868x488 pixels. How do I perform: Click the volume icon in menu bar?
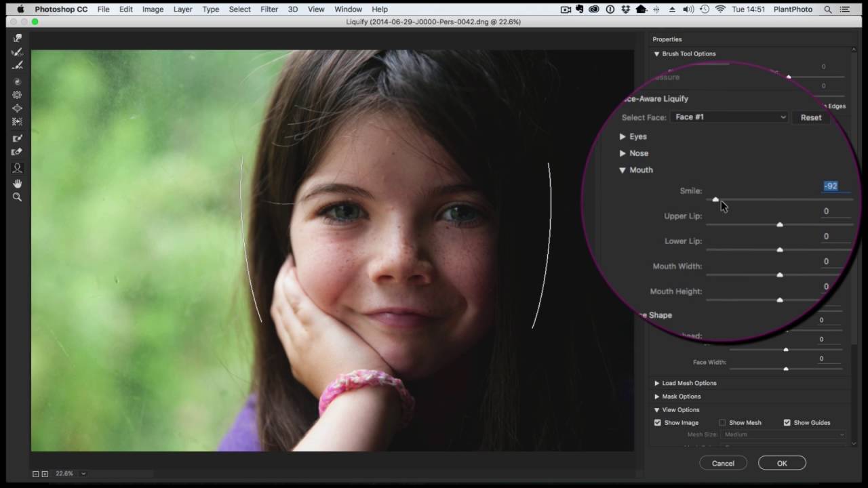coord(689,9)
